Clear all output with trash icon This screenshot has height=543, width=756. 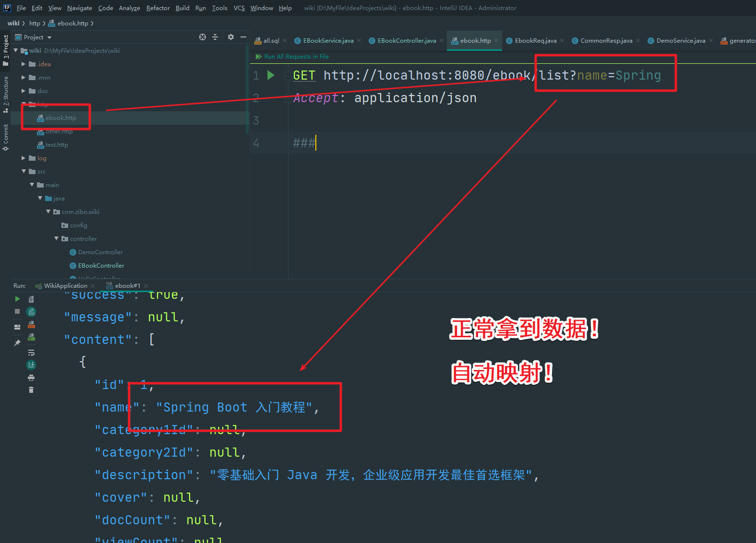point(31,390)
